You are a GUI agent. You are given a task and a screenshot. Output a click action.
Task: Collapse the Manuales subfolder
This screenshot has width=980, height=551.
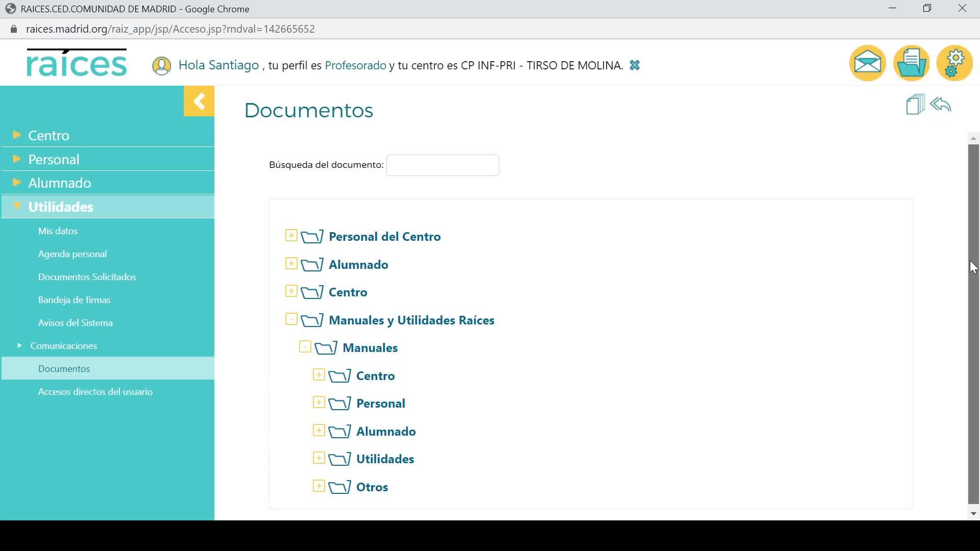tap(305, 347)
